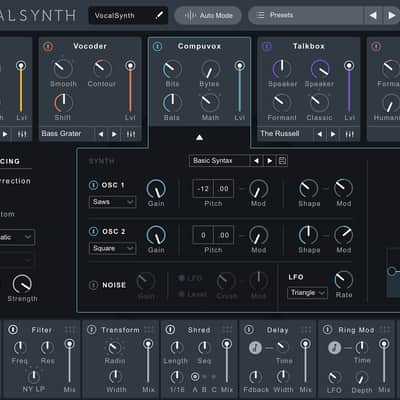Click Transform module drag-handle dots
Viewport: 400px width, 400px height.
click(x=149, y=330)
